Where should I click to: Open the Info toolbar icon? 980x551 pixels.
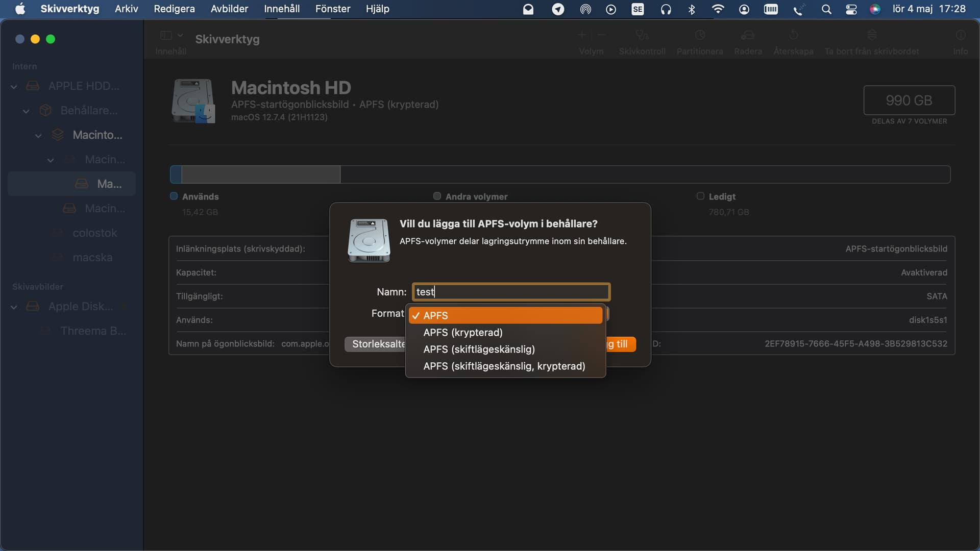pos(961,35)
